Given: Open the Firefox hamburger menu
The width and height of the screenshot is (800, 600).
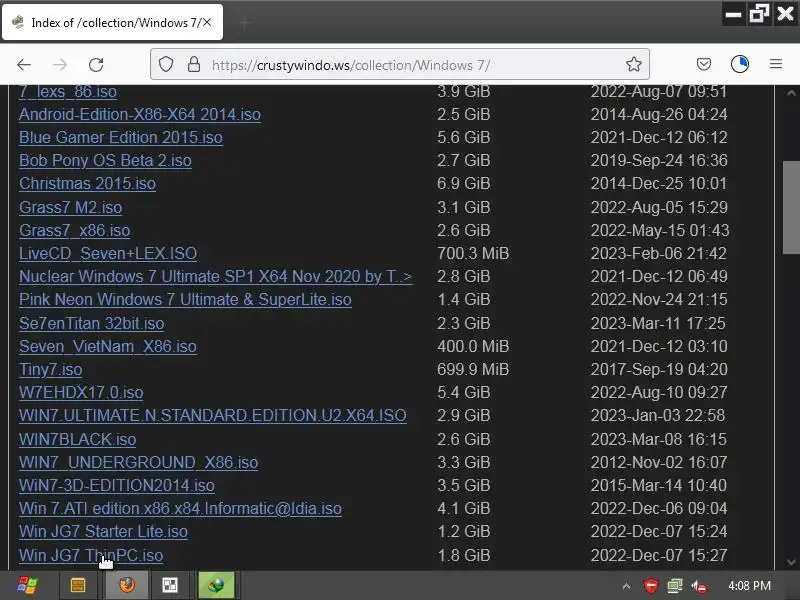Looking at the screenshot, I should (776, 64).
